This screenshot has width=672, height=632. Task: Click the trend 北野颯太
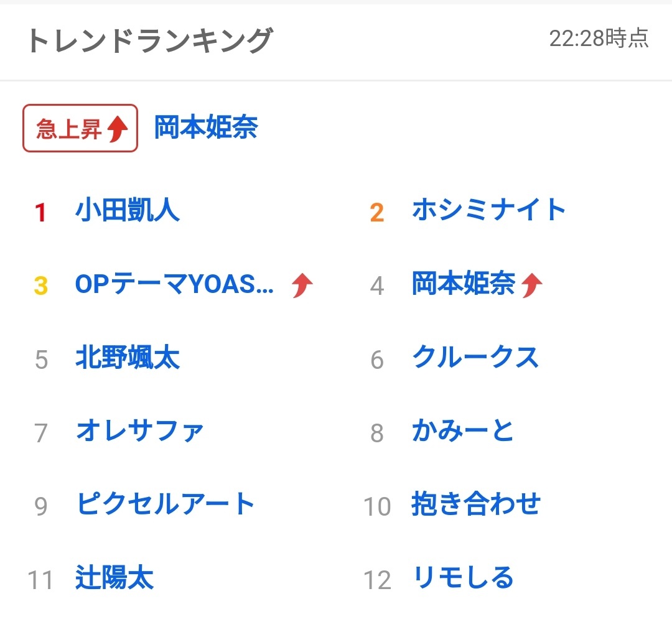pos(128,358)
